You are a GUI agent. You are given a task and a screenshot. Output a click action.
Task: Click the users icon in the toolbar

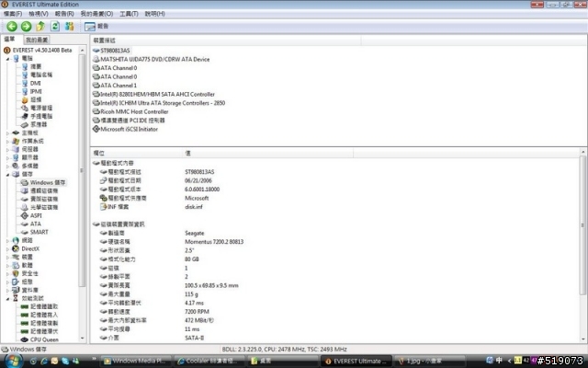[70, 27]
